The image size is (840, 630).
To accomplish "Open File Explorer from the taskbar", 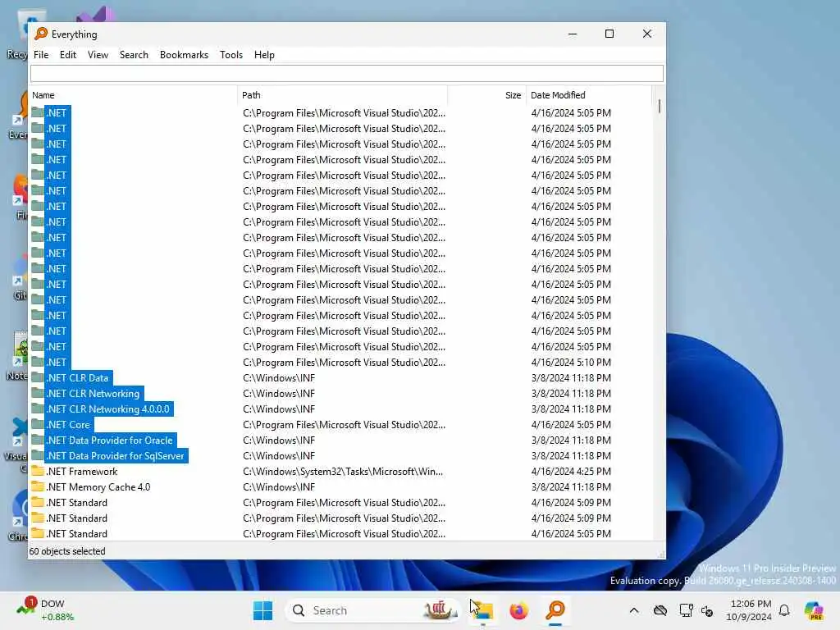I will click(x=482, y=610).
